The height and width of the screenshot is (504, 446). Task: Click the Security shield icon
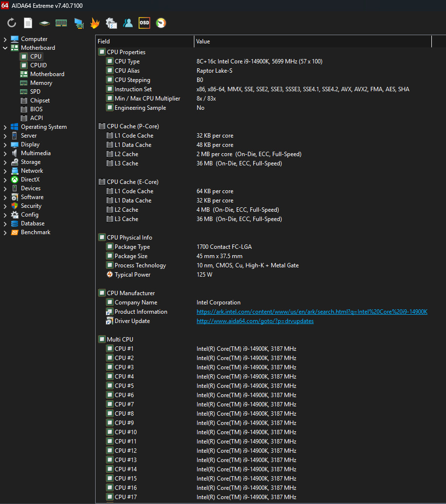pyautogui.click(x=15, y=206)
